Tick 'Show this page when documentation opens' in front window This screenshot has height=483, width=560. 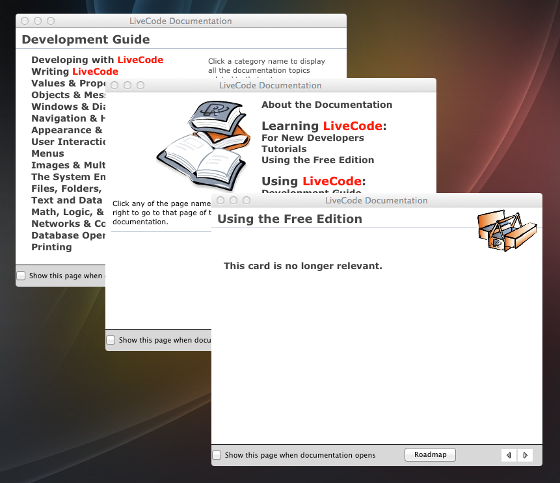pyautogui.click(x=217, y=455)
